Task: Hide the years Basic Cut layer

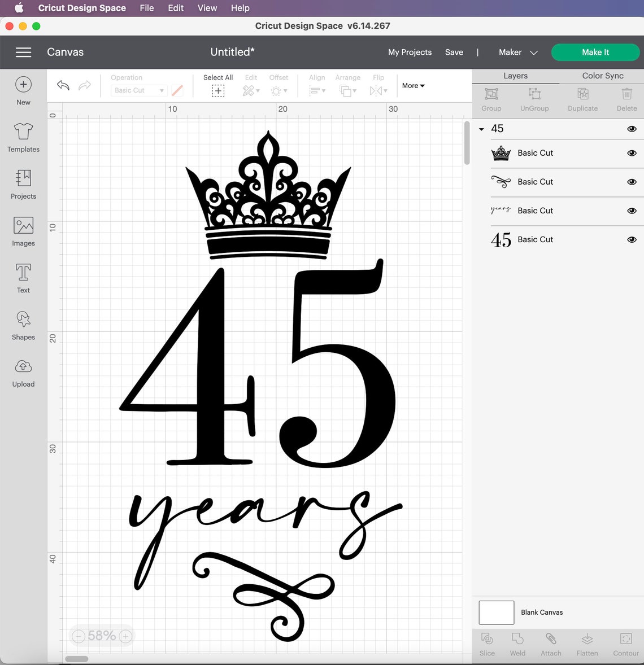Action: [632, 211]
